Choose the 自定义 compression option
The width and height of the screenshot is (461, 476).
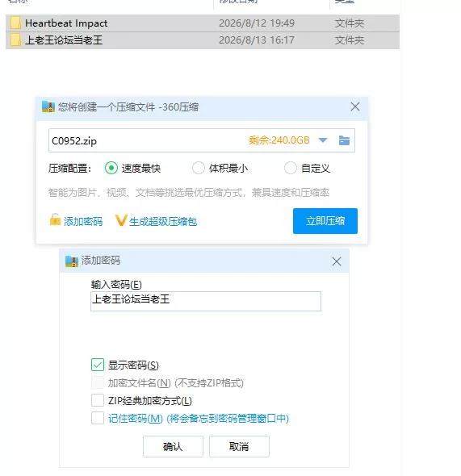pyautogui.click(x=291, y=168)
